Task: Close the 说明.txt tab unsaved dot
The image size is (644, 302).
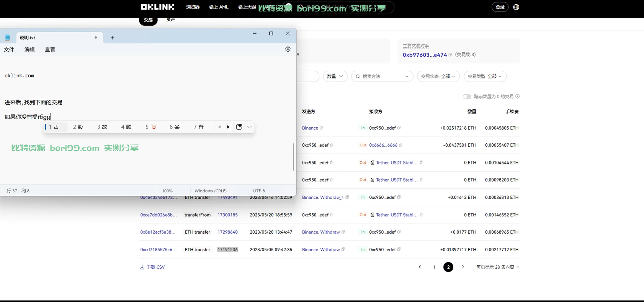Action: (x=96, y=37)
